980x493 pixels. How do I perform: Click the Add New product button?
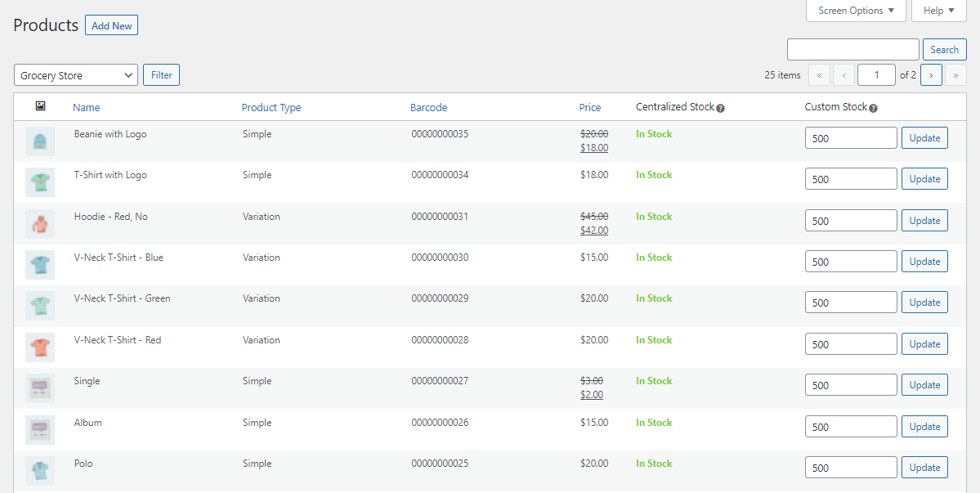tap(111, 26)
